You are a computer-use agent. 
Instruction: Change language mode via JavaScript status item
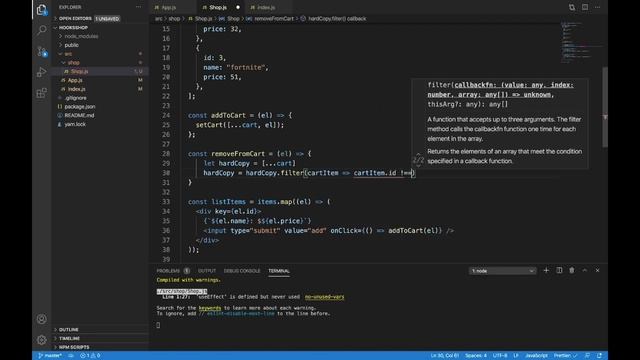pyautogui.click(x=536, y=356)
